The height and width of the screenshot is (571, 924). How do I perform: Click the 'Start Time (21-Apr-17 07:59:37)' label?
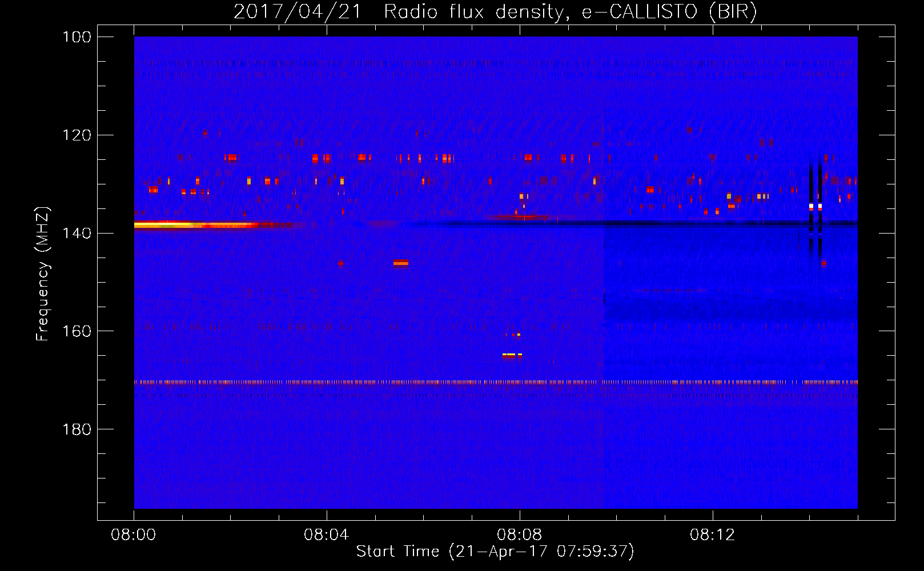[495, 552]
